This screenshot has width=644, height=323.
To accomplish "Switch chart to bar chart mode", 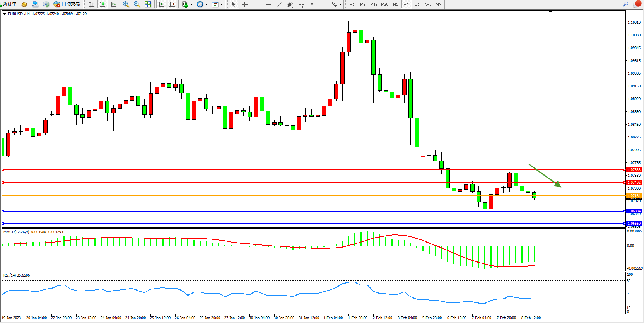I will (x=92, y=4).
